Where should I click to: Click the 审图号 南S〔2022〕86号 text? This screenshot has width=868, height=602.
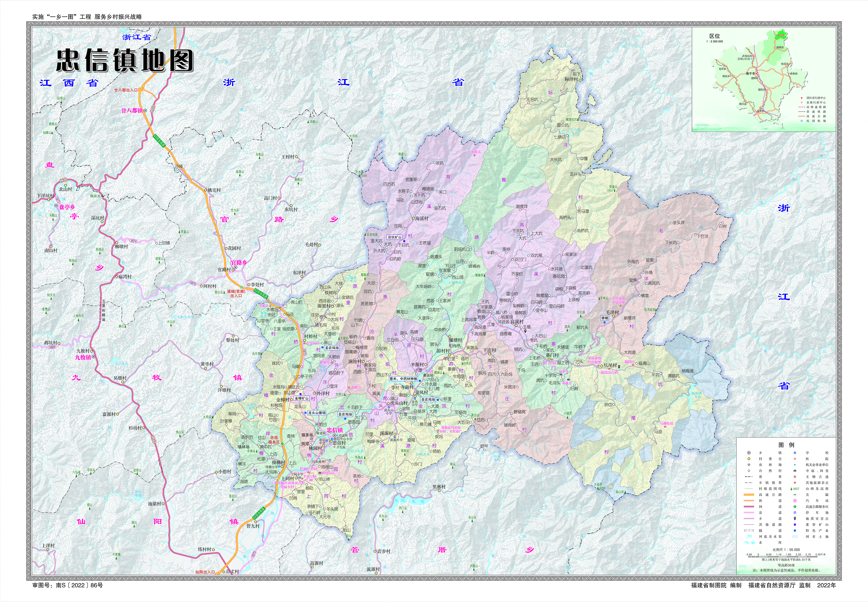[x=67, y=585]
